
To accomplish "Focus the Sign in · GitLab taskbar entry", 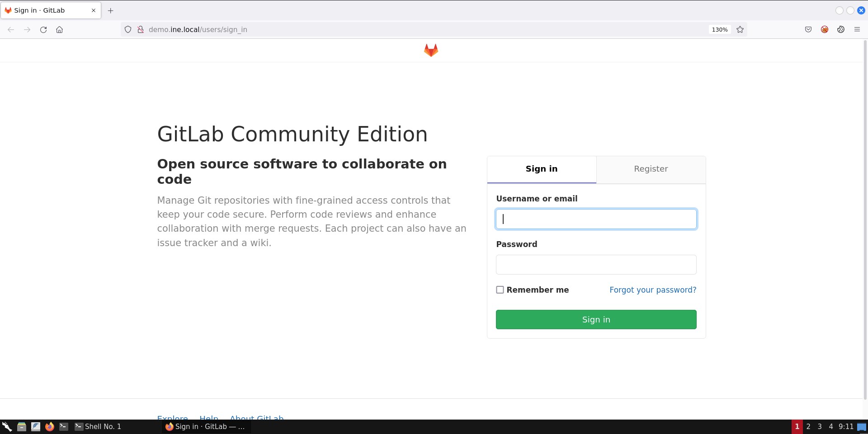I will tap(206, 427).
